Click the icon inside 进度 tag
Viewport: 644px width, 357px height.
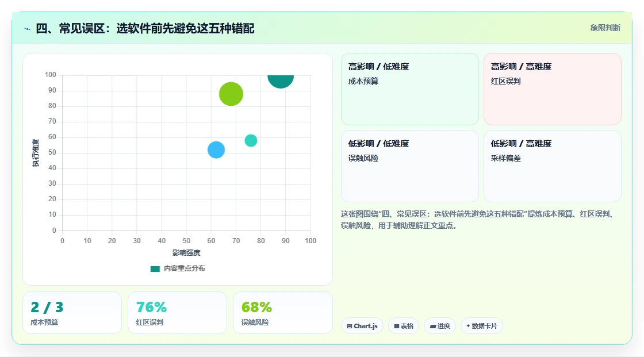(433, 326)
